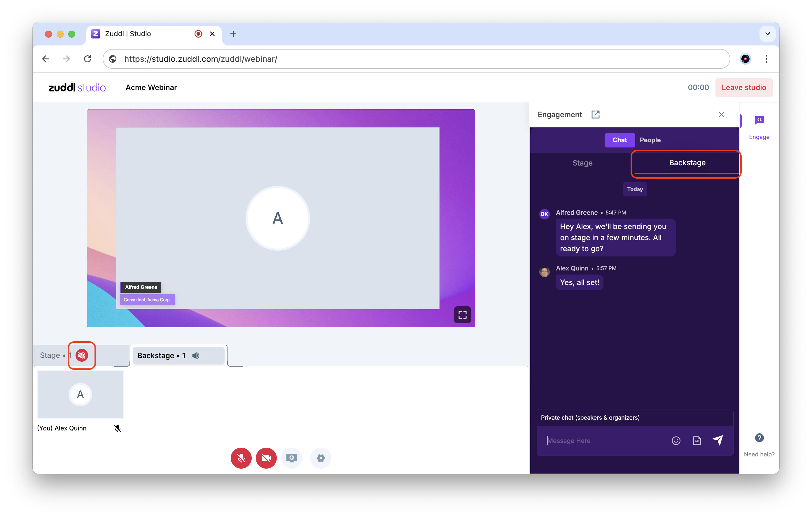Click Alfred Greene's "Hey Alex" message bubble
The height and width of the screenshot is (517, 812).
(x=615, y=237)
